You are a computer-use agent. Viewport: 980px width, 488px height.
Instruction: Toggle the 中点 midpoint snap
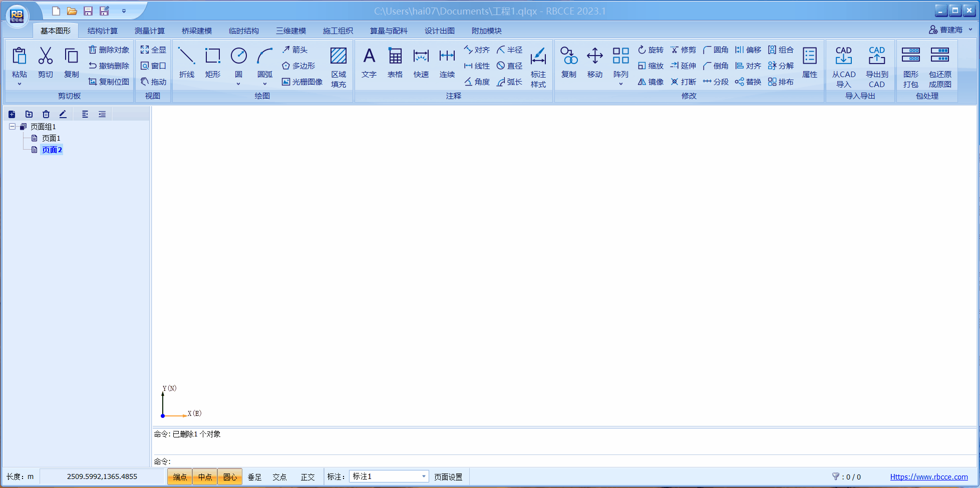205,477
